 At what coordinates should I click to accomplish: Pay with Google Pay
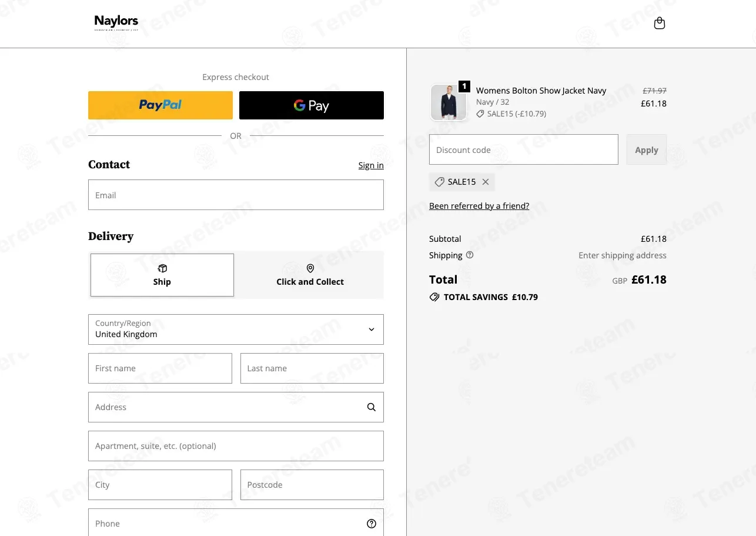pyautogui.click(x=312, y=105)
